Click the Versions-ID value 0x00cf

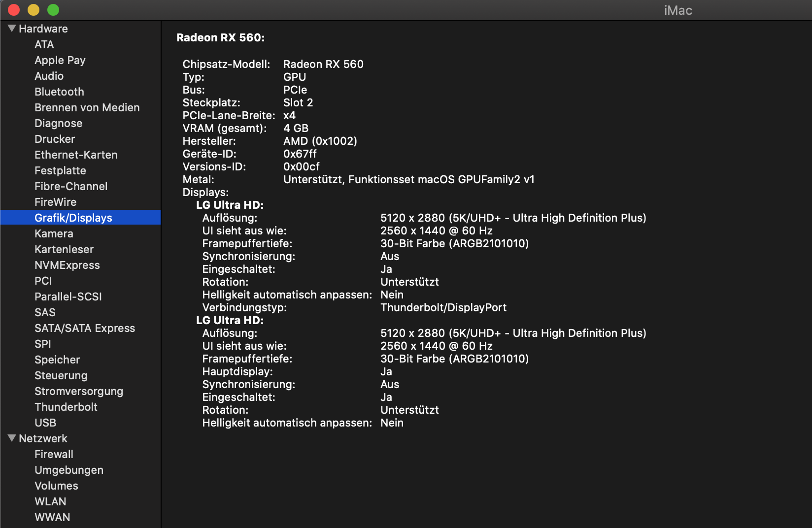302,166
